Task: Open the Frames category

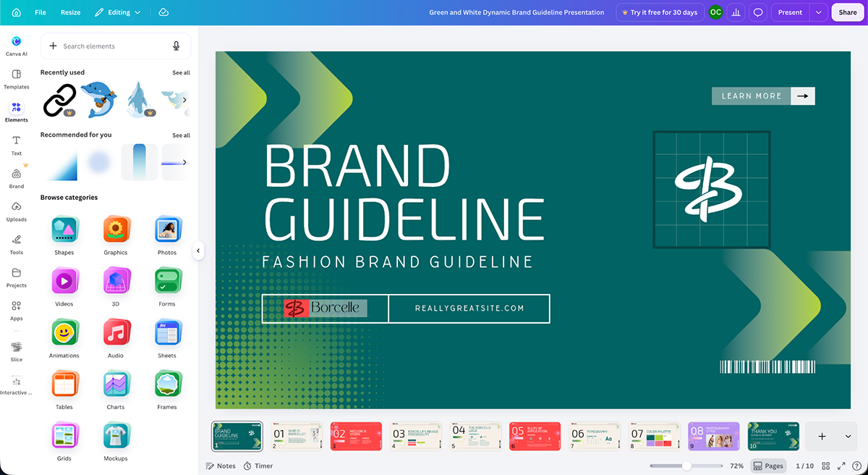Action: (167, 390)
